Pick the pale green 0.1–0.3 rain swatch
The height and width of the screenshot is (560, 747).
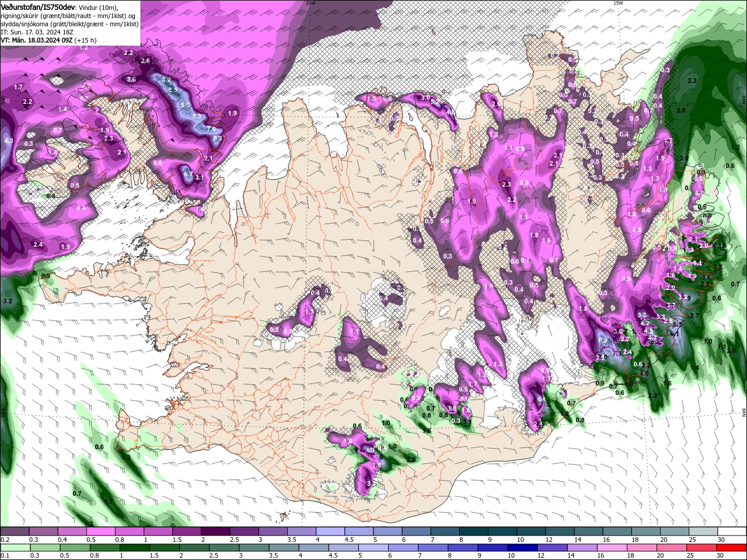(x=15, y=547)
